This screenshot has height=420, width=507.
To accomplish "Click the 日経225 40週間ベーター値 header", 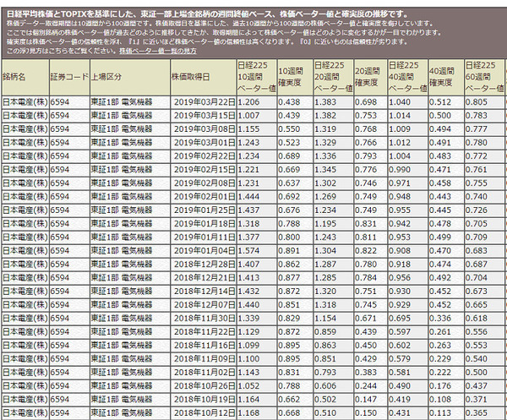I will click(x=408, y=77).
